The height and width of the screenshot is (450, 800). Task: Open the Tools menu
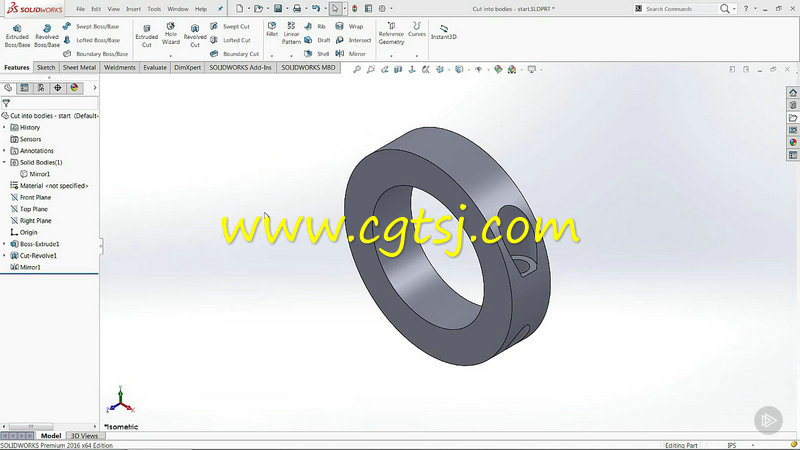coord(154,9)
